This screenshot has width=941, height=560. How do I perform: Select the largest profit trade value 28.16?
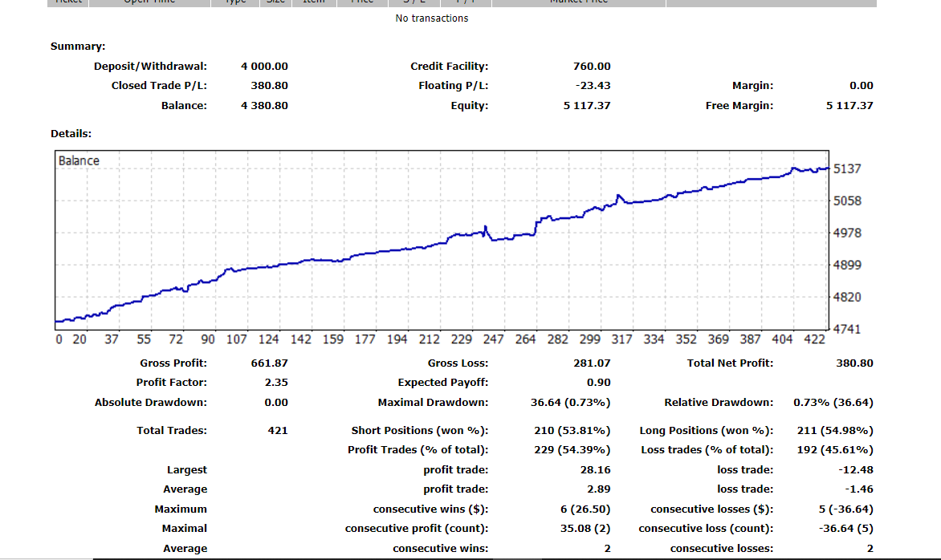coord(595,469)
